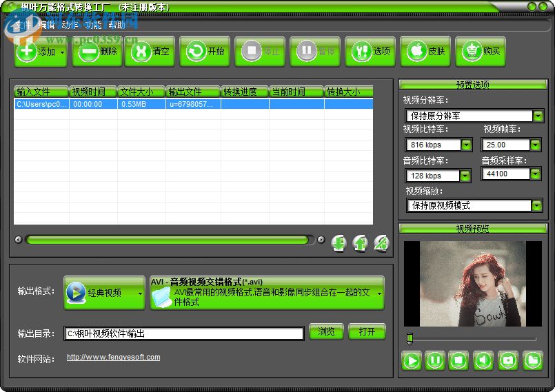Screen dimensions: 555x392
Task: Click the preview seek slider handle
Action: [410, 338]
